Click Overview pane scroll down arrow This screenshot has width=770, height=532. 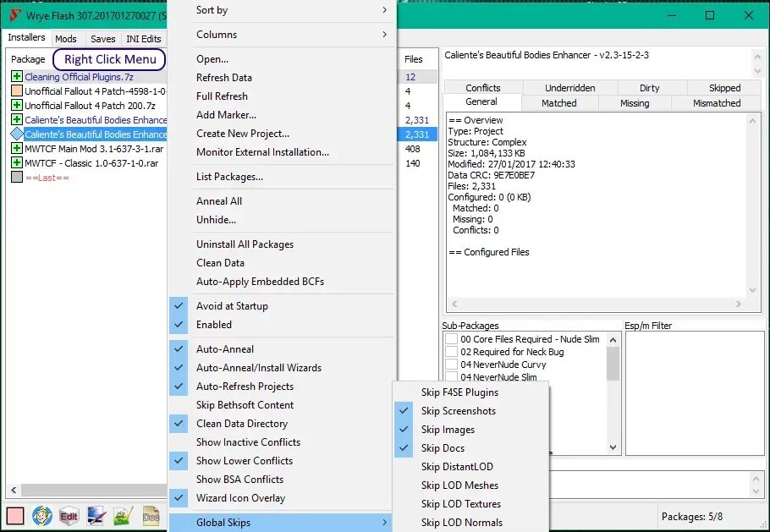tap(752, 290)
